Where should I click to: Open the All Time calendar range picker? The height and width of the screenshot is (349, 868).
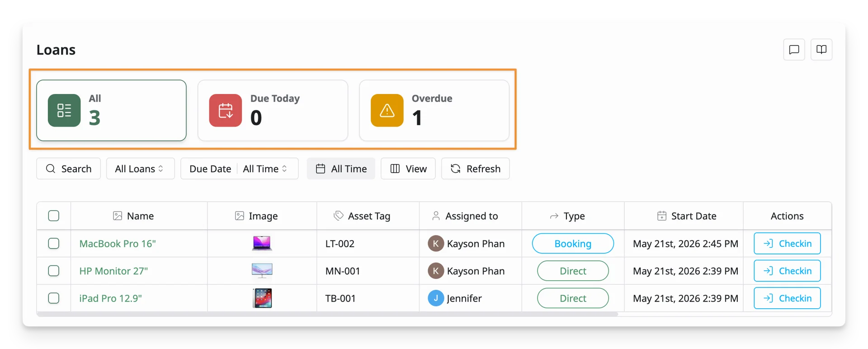(341, 169)
